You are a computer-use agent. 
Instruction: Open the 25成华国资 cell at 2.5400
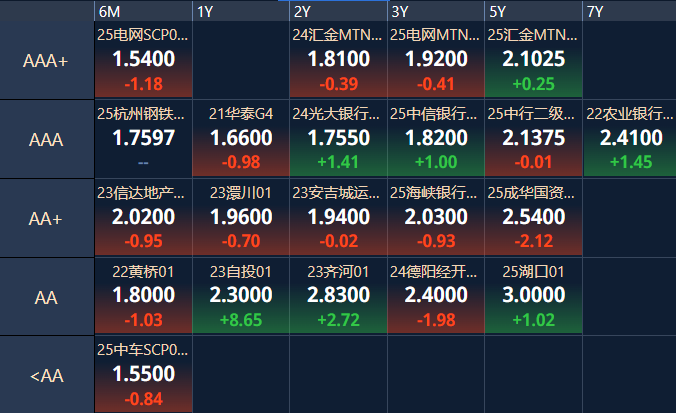click(x=533, y=217)
